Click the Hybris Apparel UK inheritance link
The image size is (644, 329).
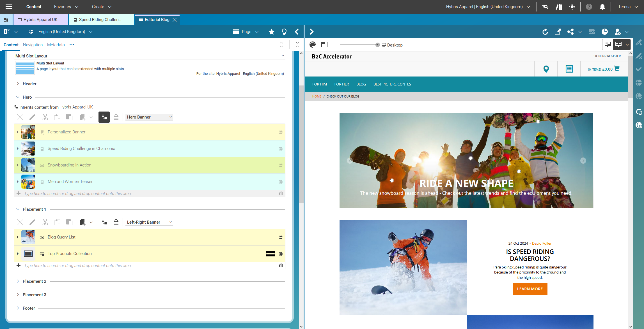pos(76,107)
